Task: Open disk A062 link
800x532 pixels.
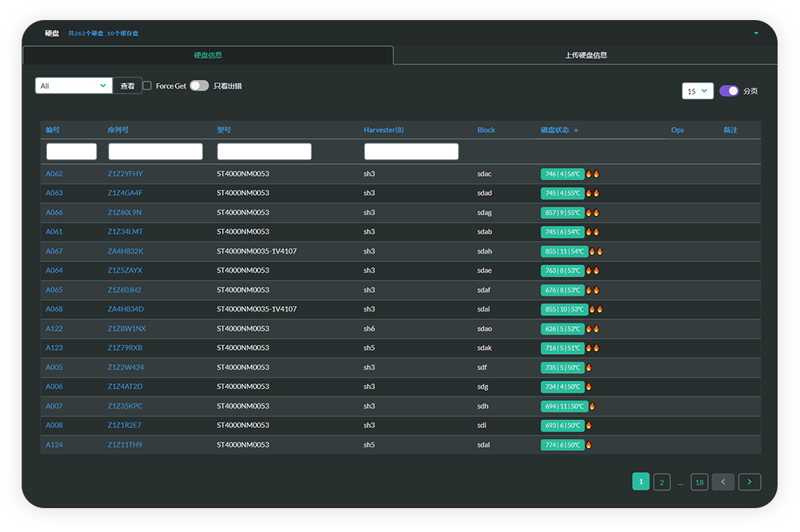Action: coord(54,174)
